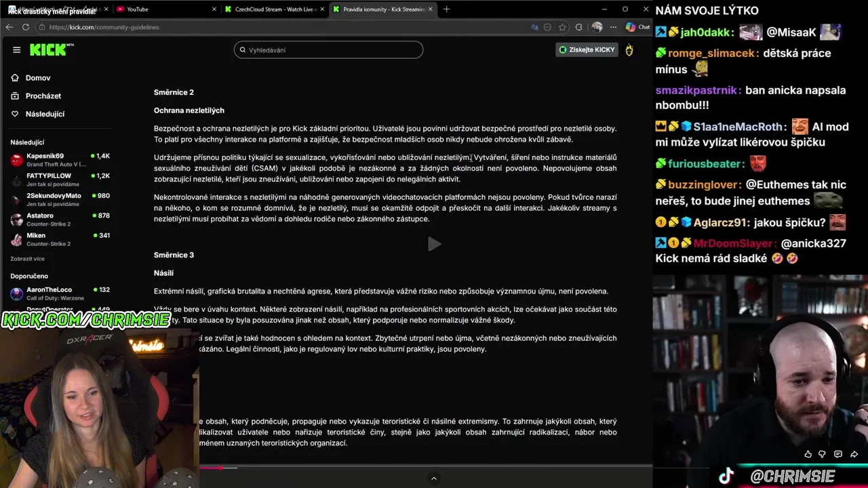868x488 pixels.
Task: Click the Kapesnik69 avatar
Action: tap(16, 161)
